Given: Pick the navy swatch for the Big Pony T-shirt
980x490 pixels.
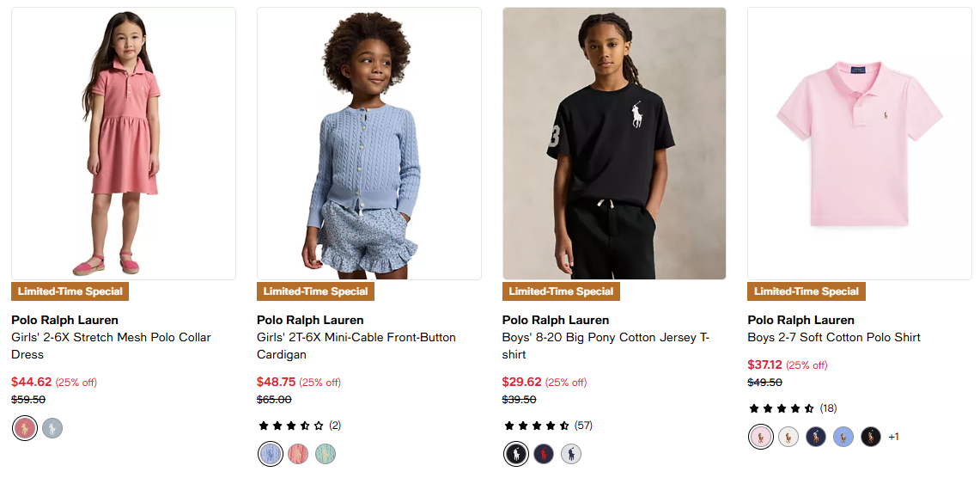Looking at the screenshot, I should click(544, 454).
